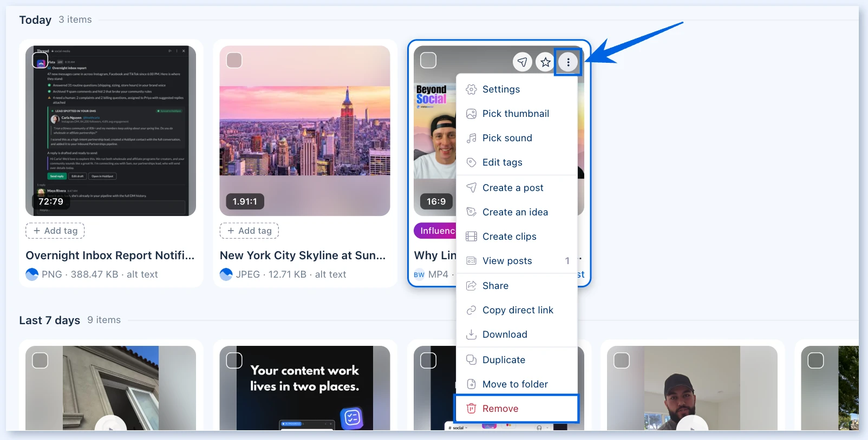Select checkbox on the building photo card
The width and height of the screenshot is (868, 440).
[x=40, y=360]
